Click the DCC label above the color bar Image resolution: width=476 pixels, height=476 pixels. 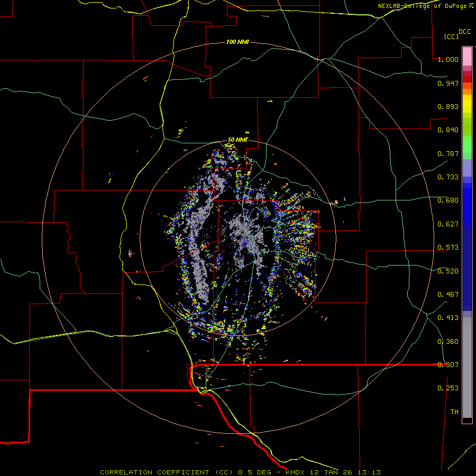(x=464, y=32)
